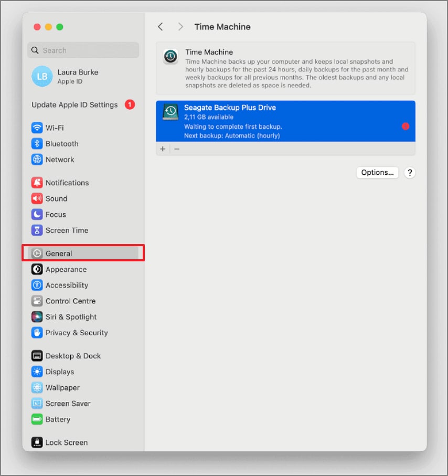448x476 pixels.
Task: Click the Wi-Fi icon in sidebar
Action: point(37,128)
